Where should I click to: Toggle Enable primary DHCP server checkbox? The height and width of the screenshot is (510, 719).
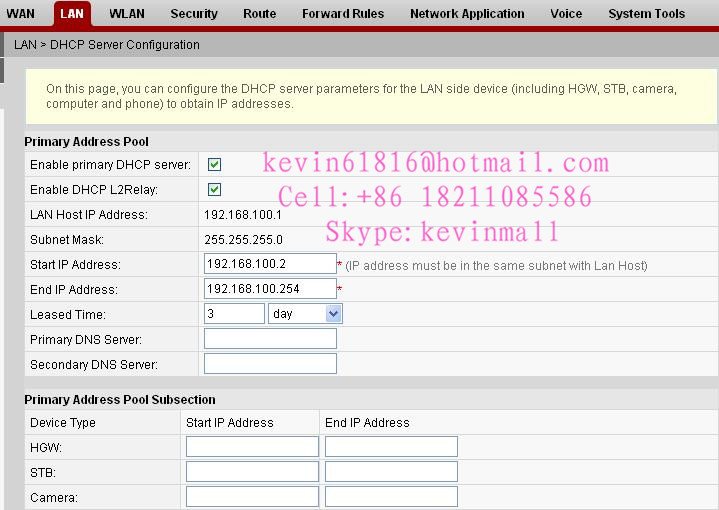tap(214, 165)
